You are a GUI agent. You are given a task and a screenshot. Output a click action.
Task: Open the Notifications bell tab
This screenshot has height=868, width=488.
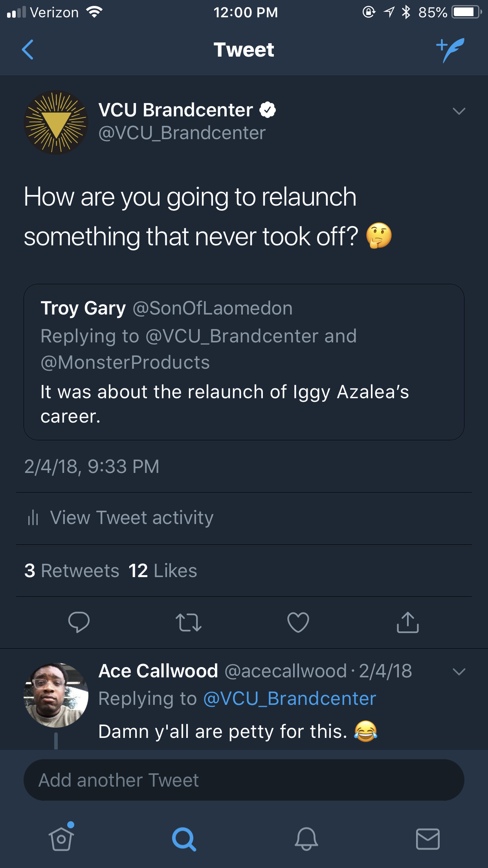(x=306, y=839)
